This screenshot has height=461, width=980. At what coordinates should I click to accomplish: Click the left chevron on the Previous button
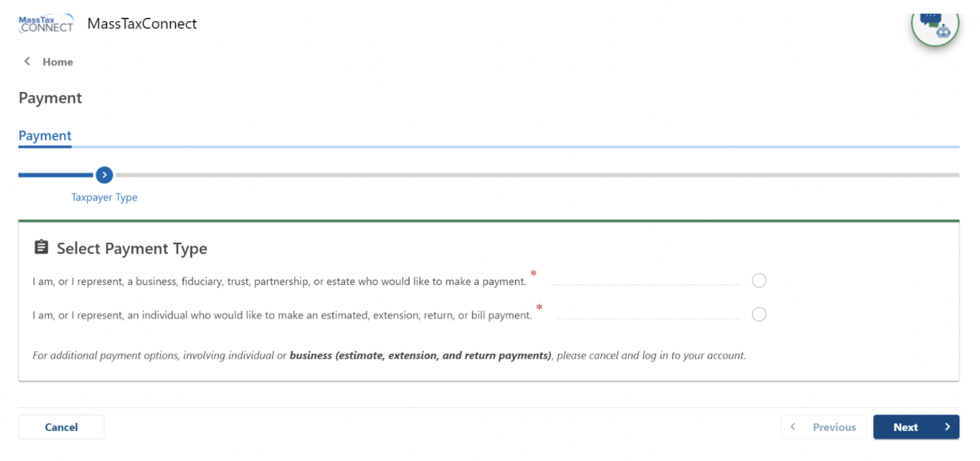click(792, 427)
